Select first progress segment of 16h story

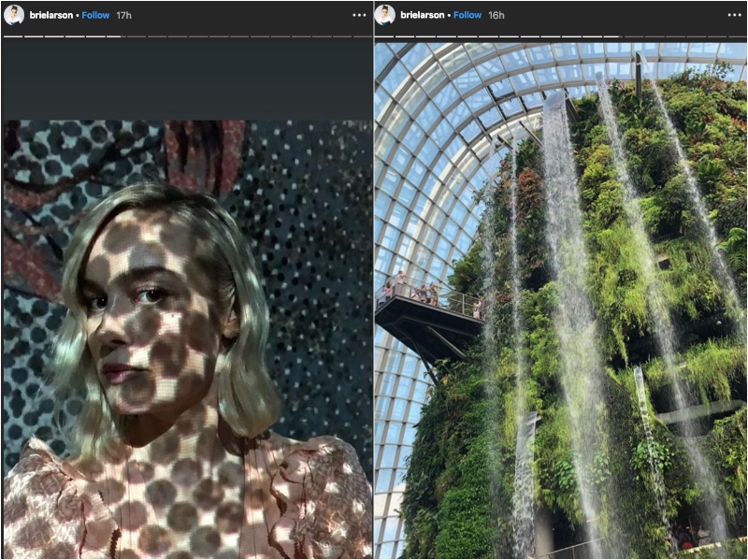[x=385, y=36]
